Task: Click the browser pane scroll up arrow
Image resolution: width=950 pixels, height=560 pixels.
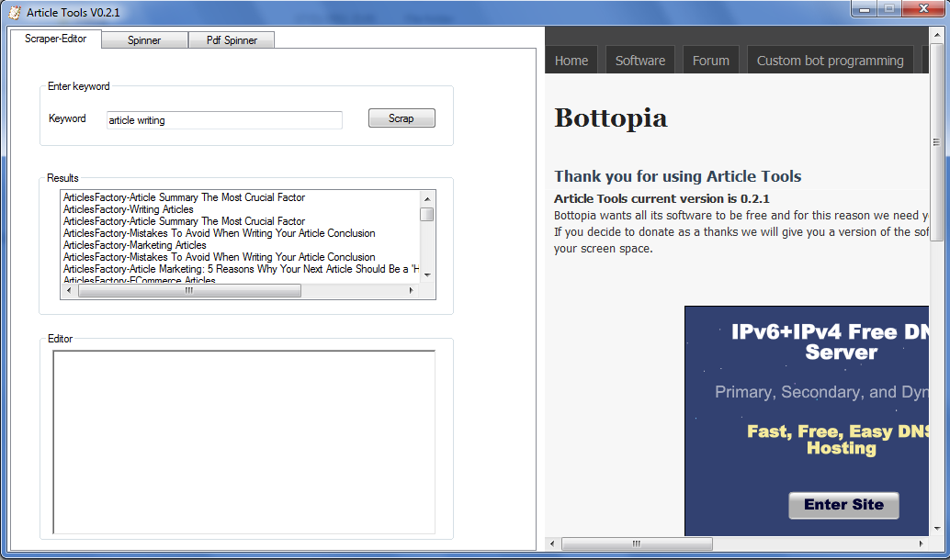Action: tap(936, 37)
